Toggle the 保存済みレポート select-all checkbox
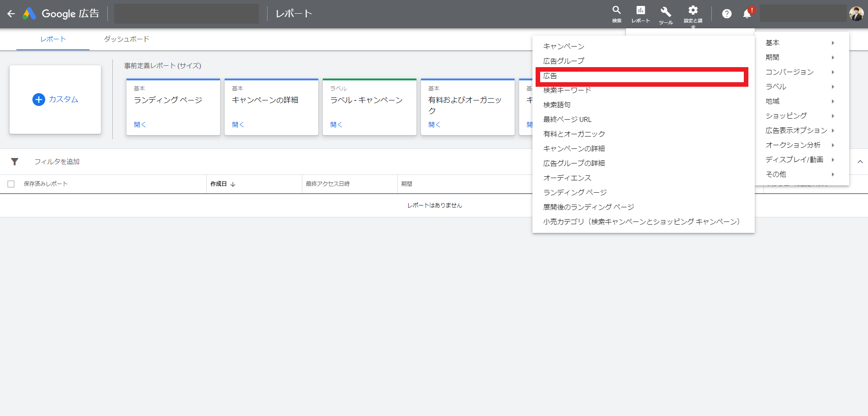 tap(11, 184)
